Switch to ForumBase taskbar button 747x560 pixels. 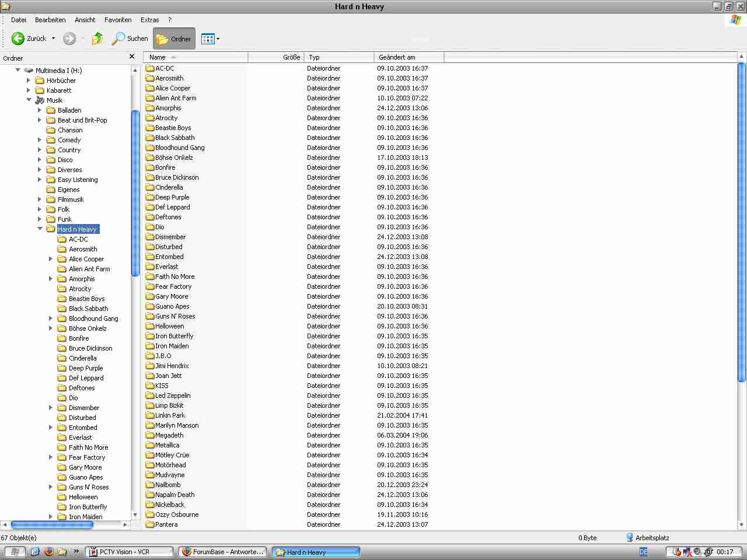(223, 552)
